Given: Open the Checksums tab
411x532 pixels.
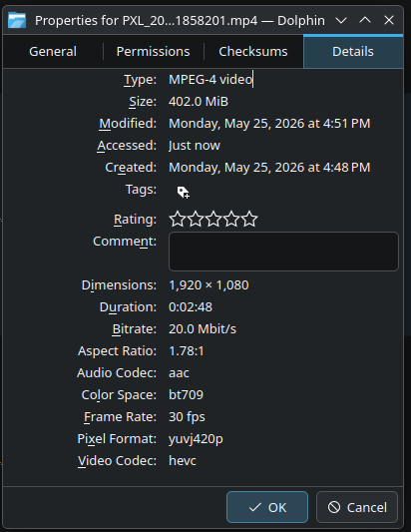Looking at the screenshot, I should click(x=253, y=52).
